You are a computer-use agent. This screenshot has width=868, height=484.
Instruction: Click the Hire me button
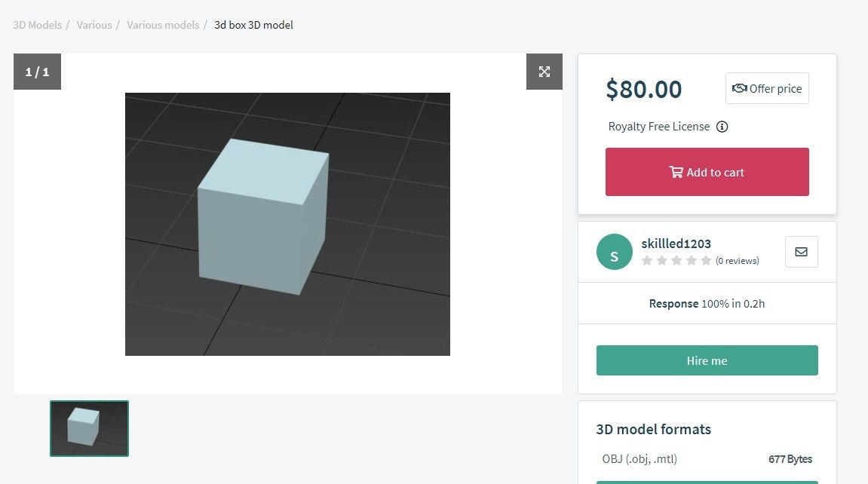tap(707, 360)
